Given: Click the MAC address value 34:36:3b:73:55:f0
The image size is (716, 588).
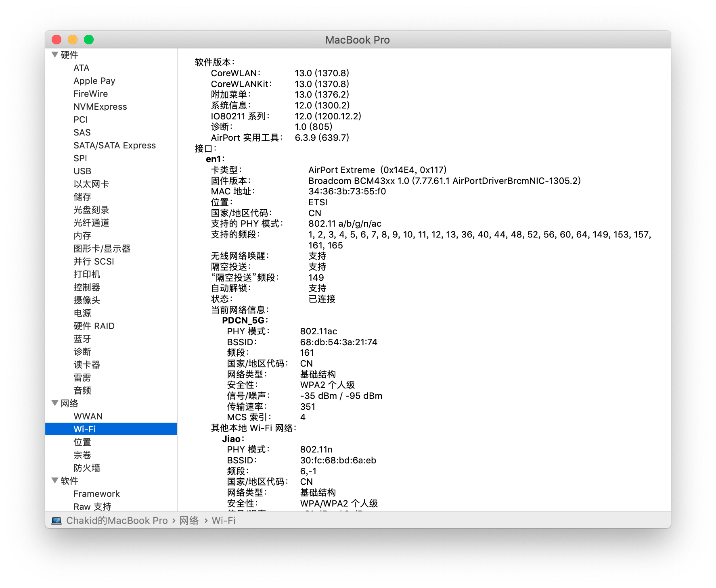Looking at the screenshot, I should 347,191.
